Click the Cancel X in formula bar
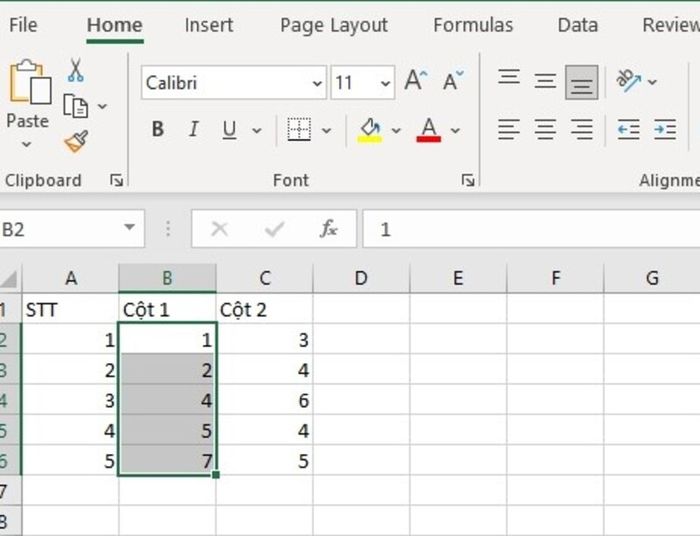 (x=220, y=229)
